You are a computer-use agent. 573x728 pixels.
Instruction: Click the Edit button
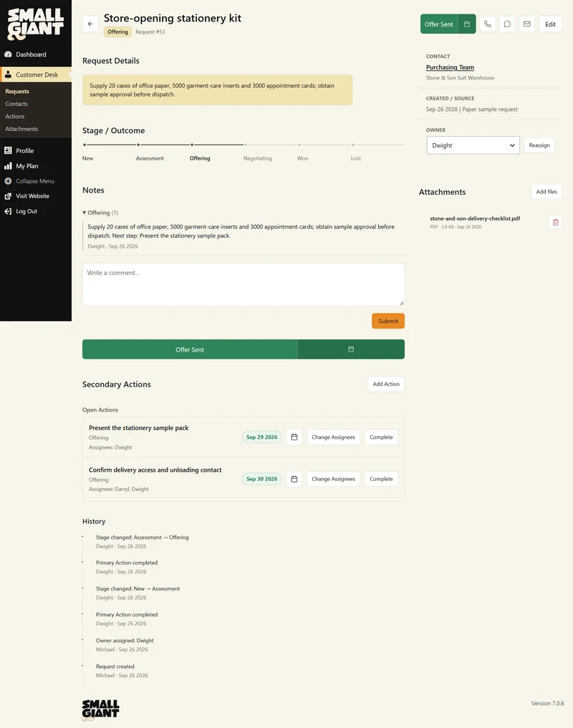pyautogui.click(x=550, y=24)
